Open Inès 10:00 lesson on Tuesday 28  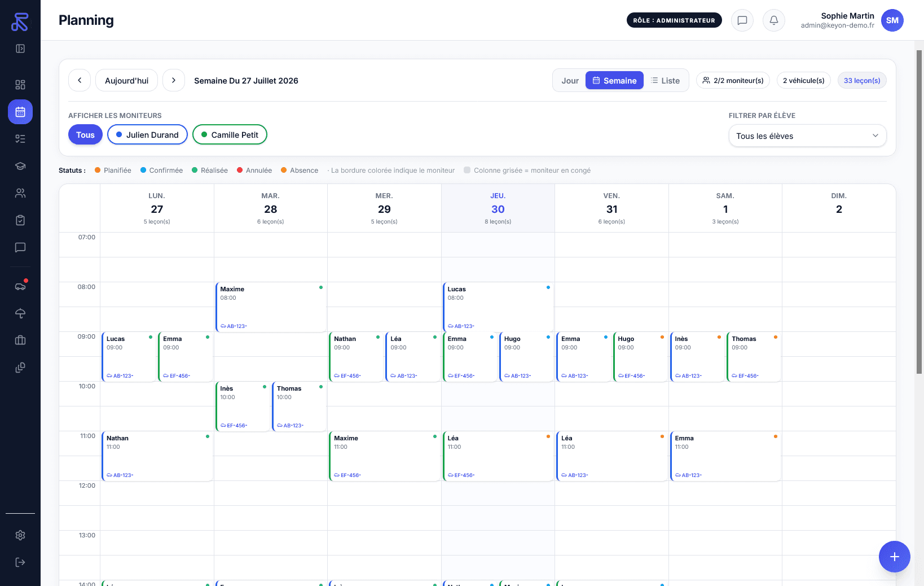pos(243,406)
